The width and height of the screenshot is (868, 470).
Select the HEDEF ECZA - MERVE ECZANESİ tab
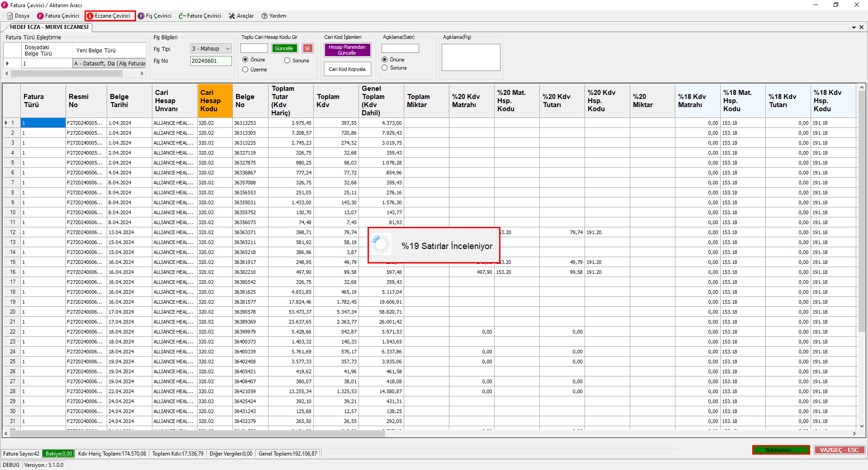(x=49, y=27)
